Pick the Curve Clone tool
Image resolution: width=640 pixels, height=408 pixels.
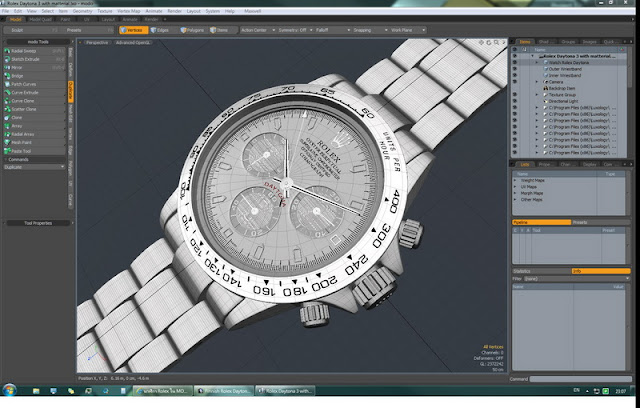pos(35,101)
